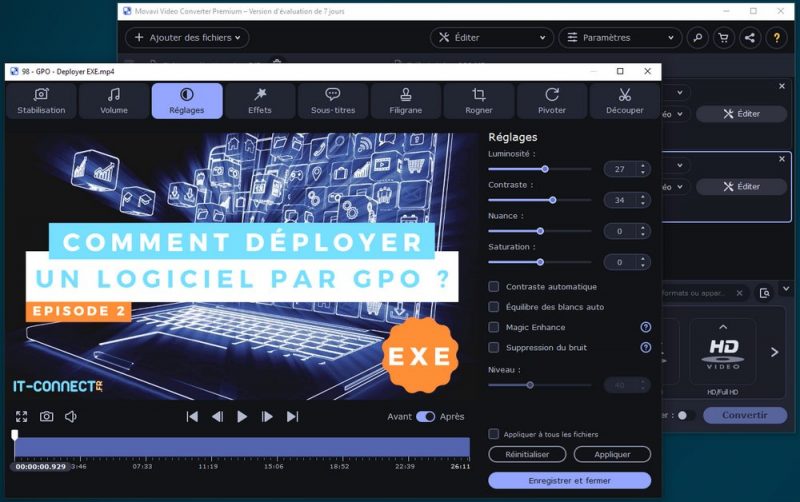
Task: Click the search magnifier icon
Action: tap(698, 38)
